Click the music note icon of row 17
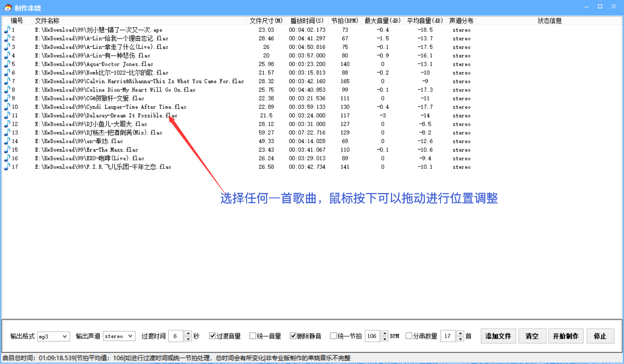624x364 pixels. click(7, 166)
